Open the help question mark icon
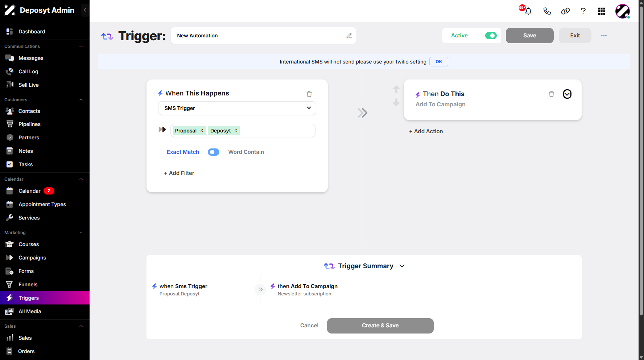 pyautogui.click(x=583, y=11)
